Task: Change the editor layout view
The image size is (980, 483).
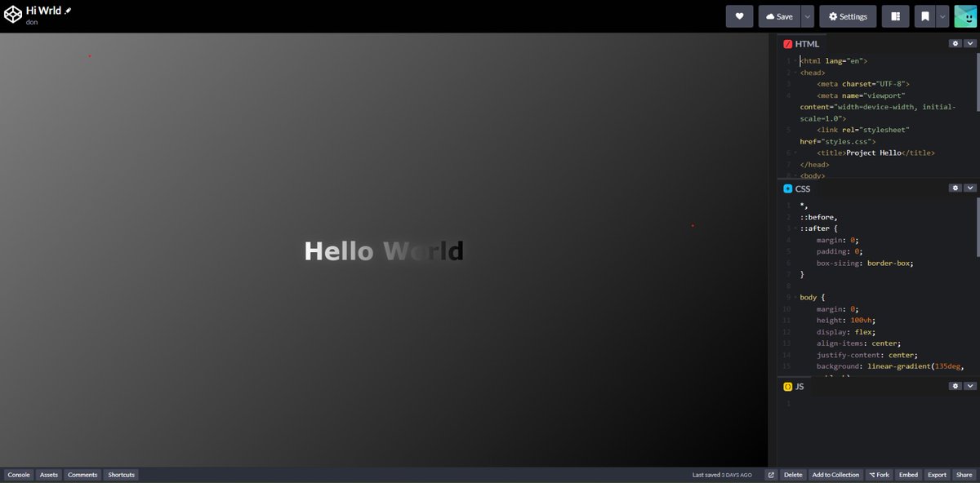Action: pyautogui.click(x=895, y=16)
